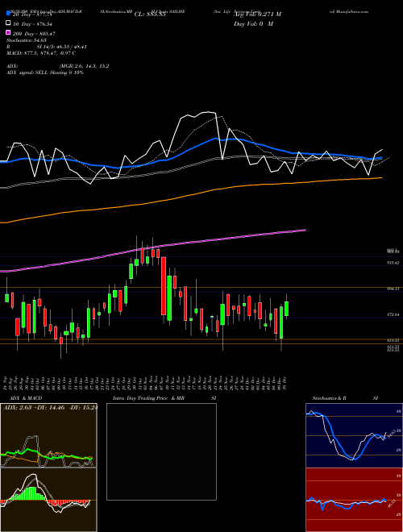Click the ADX indicator sub-chart
The height and width of the screenshot is (532, 403).
48,435
